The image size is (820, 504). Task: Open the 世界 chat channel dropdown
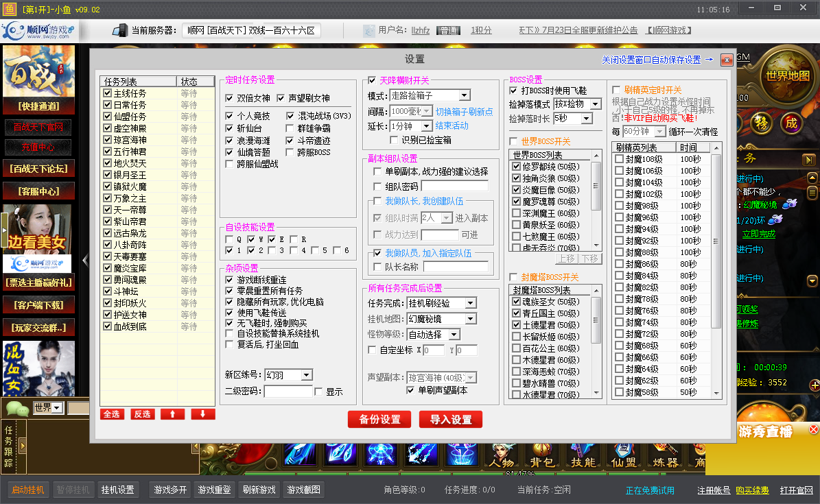(x=48, y=408)
